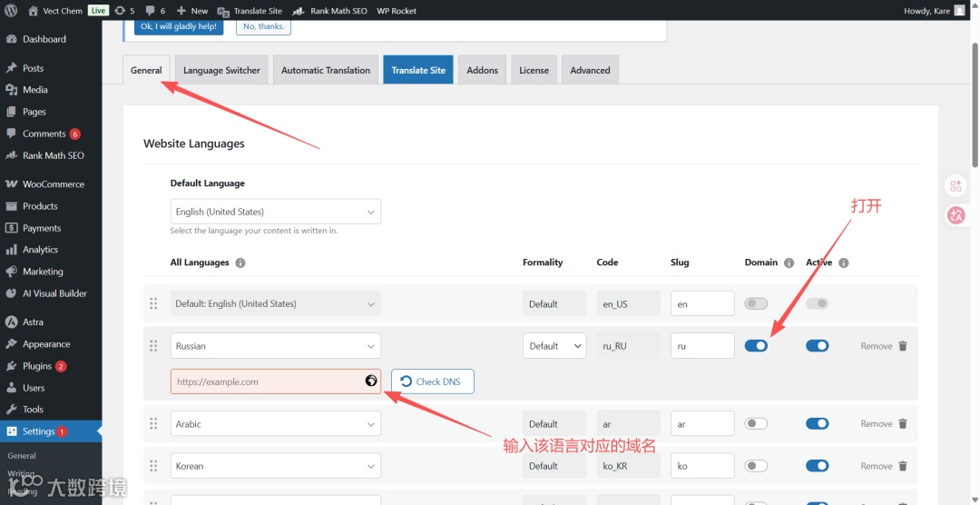Click the Slug field for Arabic

702,423
